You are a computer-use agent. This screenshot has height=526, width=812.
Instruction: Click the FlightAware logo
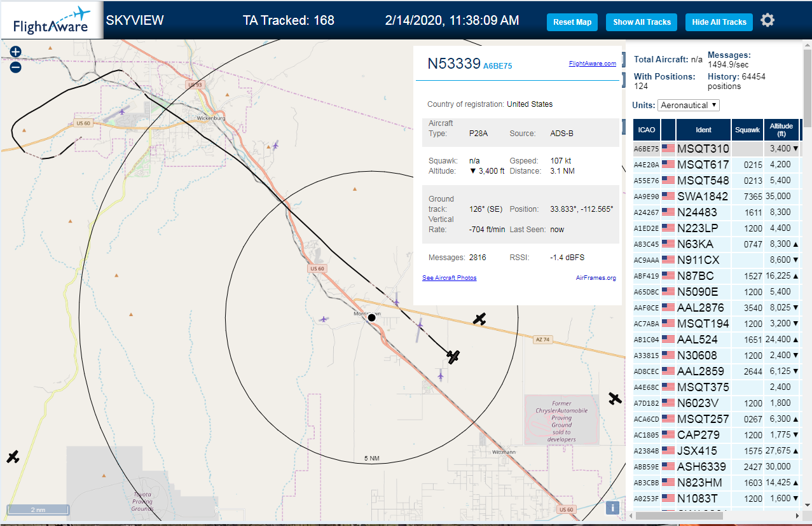click(x=51, y=20)
